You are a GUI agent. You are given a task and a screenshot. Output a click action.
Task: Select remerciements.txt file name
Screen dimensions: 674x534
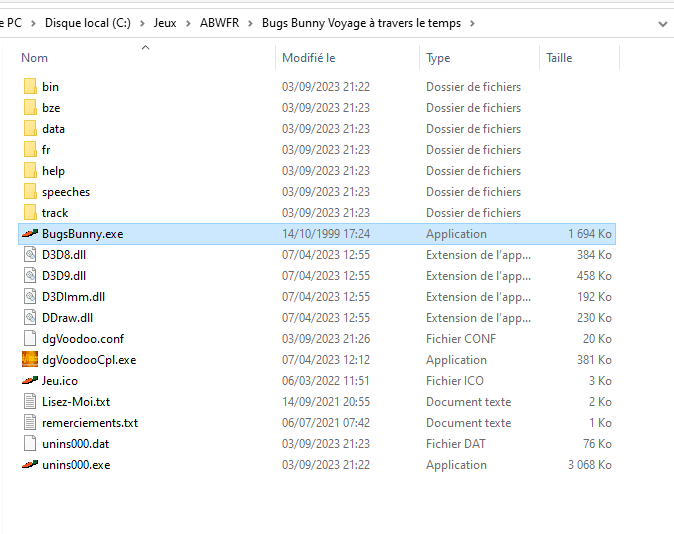[90, 423]
